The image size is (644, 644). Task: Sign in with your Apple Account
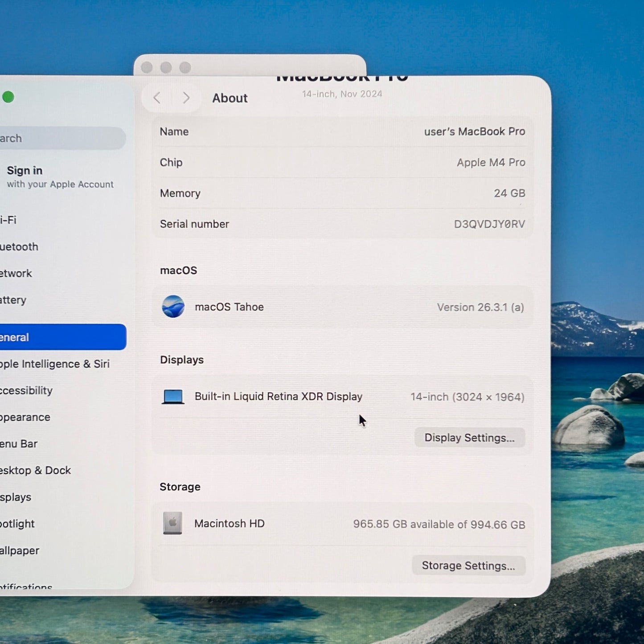(60, 177)
